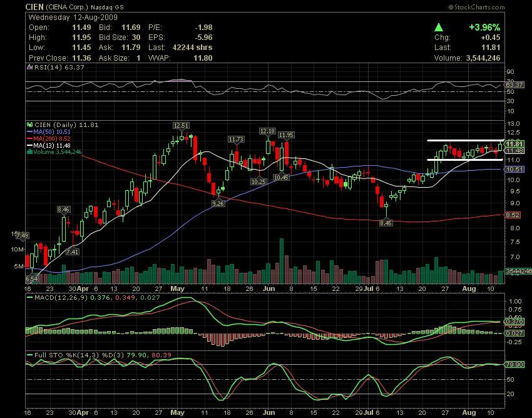Click the 6.54 low price label
The width and height of the screenshot is (532, 418).
click(32, 279)
